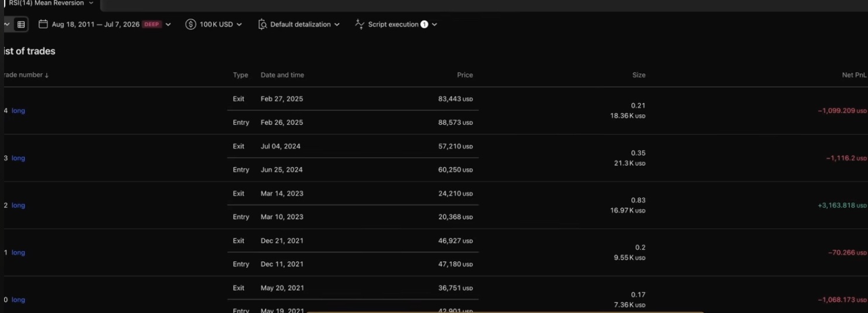Click the 57,210 USD exit price

point(455,147)
